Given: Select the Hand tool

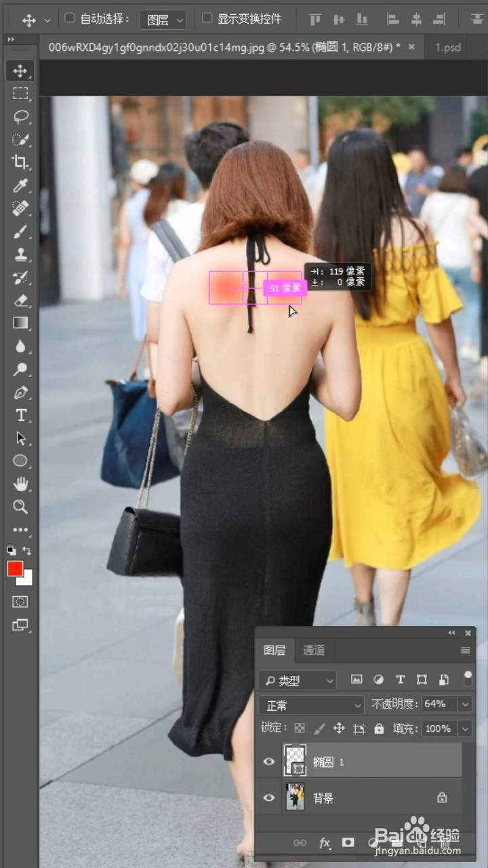Looking at the screenshot, I should click(x=20, y=484).
